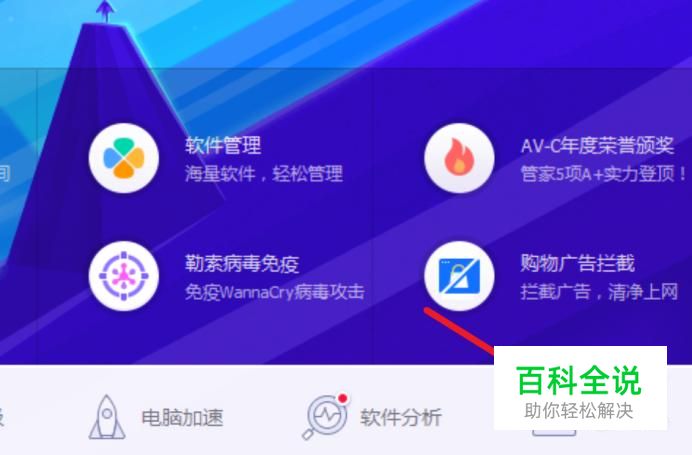Click the arrow atop the mountain peak

point(105,11)
